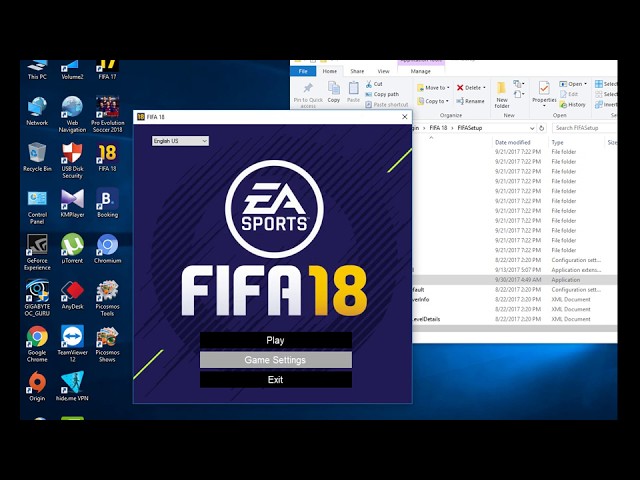Click the Search FIFASetup field
The width and height of the screenshot is (640, 480).
[584, 128]
